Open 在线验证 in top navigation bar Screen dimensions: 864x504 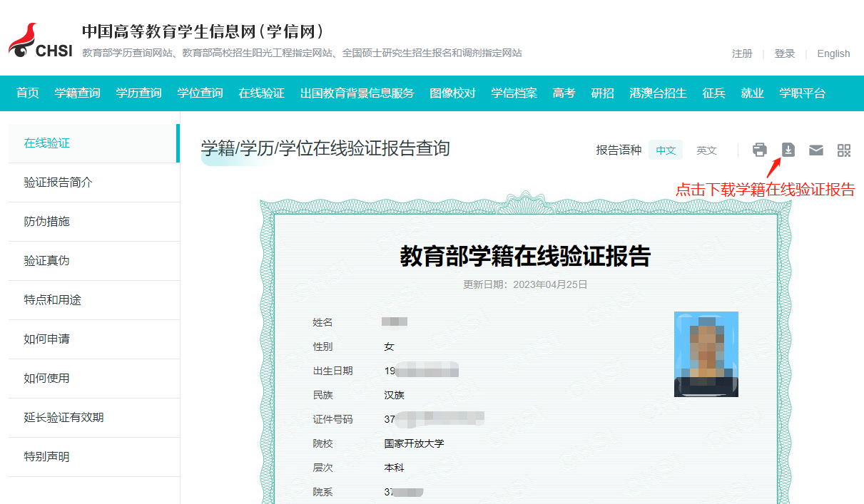coord(262,93)
